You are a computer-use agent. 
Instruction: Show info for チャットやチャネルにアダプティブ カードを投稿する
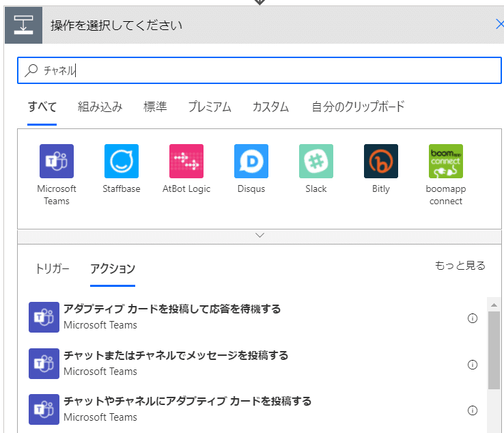[472, 410]
